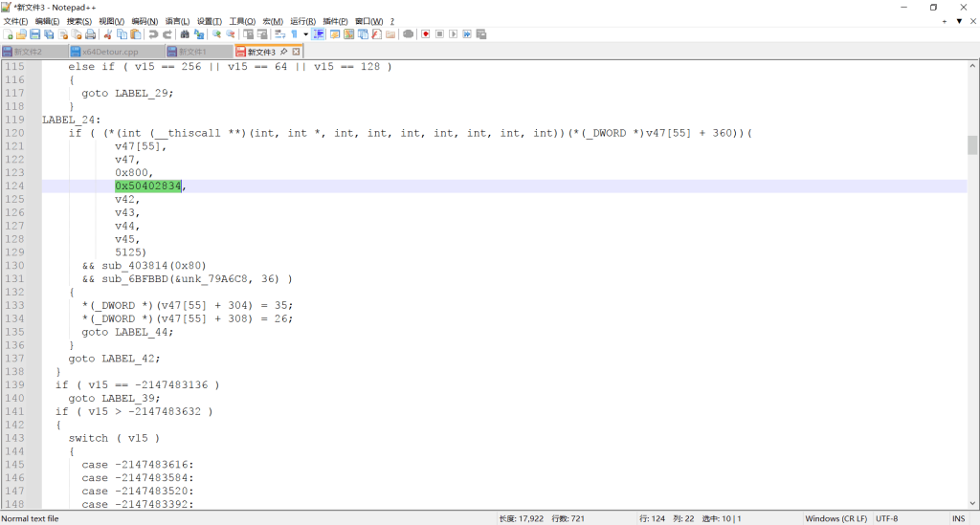Zoom in the editor view
Viewport: 980px width, 525px height.
pos(216,34)
